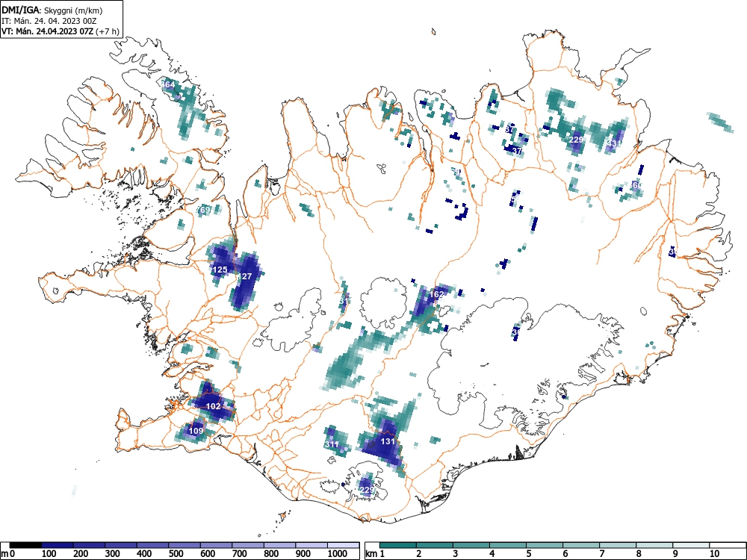
Task: Click the 3 tick label on the km scale
Action: 456,553
